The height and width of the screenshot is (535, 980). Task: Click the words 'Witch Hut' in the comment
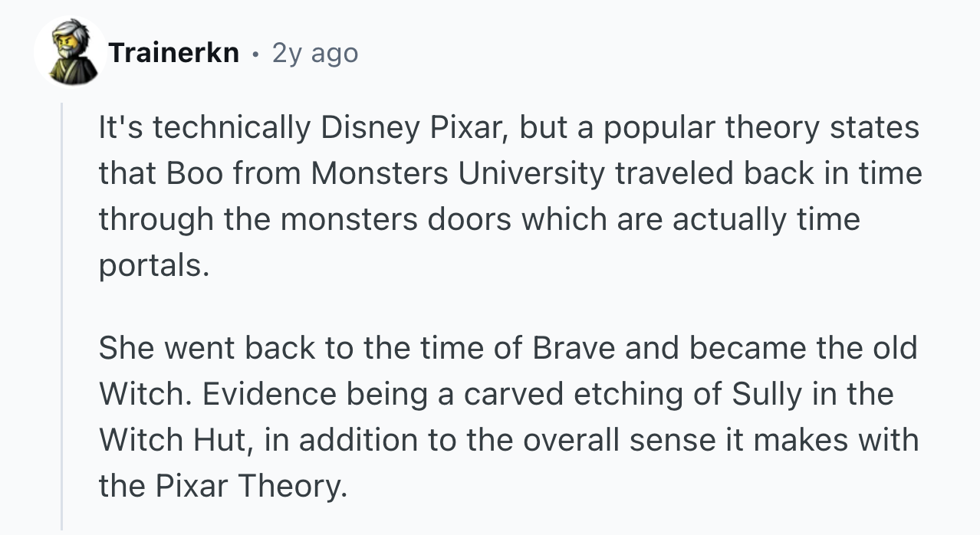tap(168, 441)
